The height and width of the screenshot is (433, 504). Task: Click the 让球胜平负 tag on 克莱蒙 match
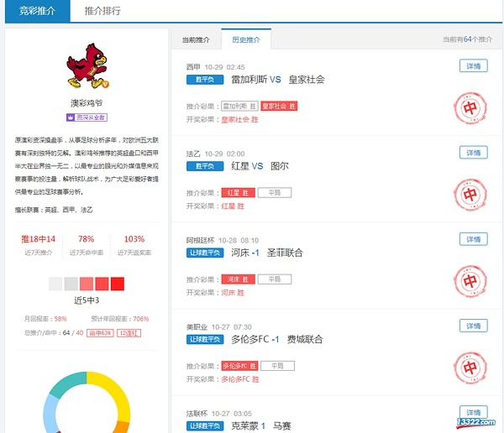[205, 426]
